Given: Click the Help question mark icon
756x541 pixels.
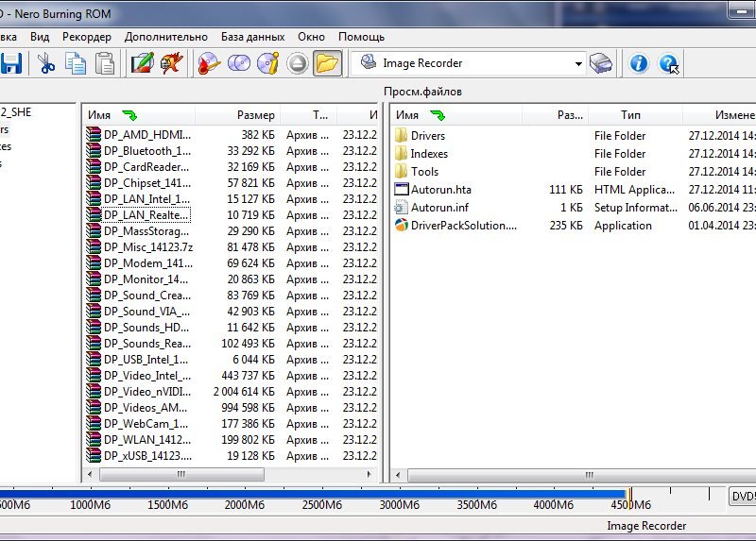Looking at the screenshot, I should (668, 63).
